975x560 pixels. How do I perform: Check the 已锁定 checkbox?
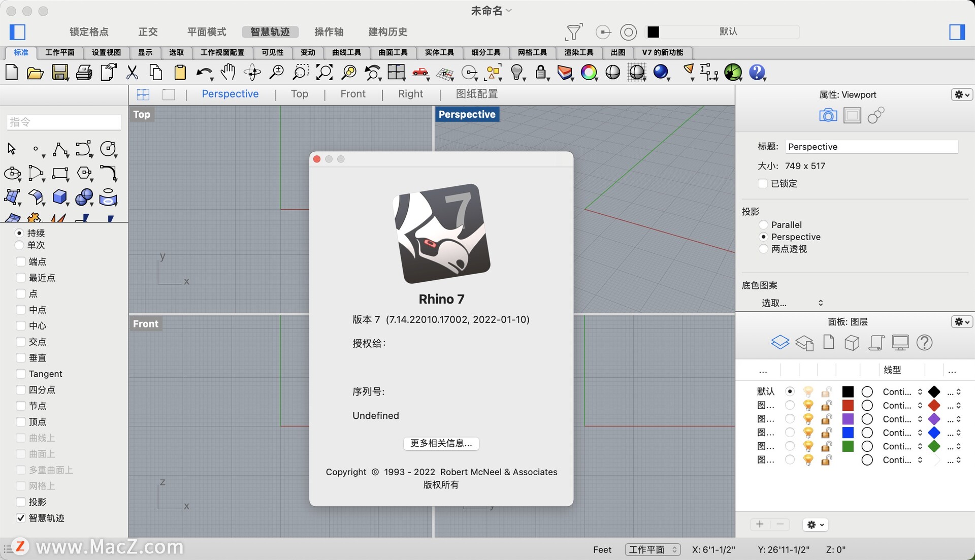(x=762, y=183)
